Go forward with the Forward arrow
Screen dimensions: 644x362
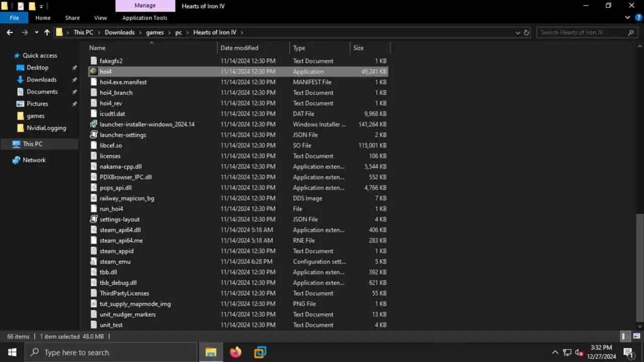(25, 32)
